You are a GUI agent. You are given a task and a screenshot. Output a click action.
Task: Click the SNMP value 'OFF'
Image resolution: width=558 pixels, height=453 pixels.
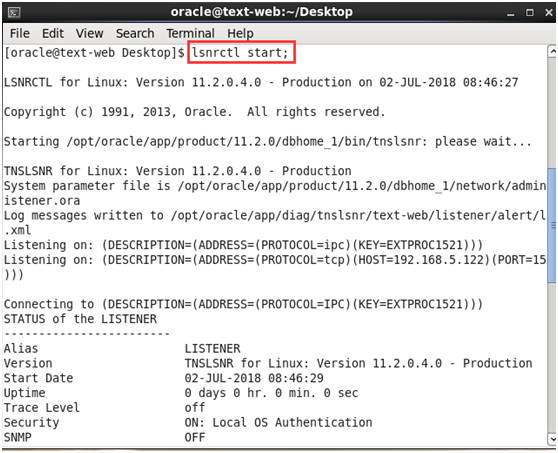point(195,437)
